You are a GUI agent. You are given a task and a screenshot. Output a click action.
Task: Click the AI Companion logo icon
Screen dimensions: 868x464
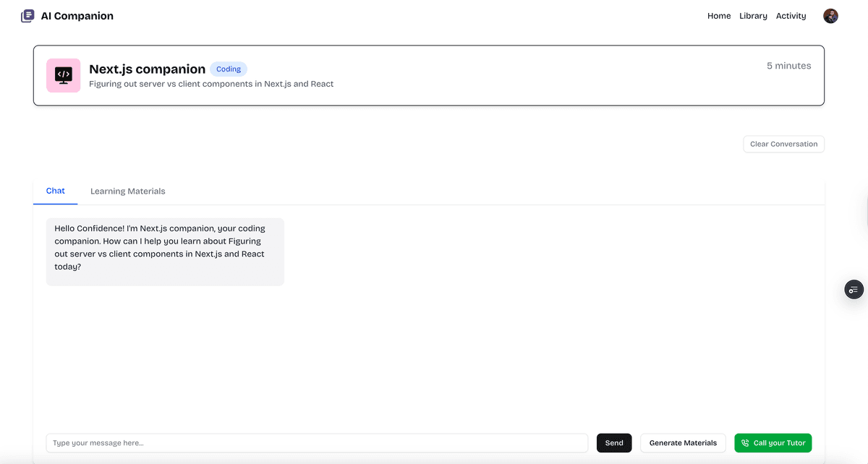(27, 16)
